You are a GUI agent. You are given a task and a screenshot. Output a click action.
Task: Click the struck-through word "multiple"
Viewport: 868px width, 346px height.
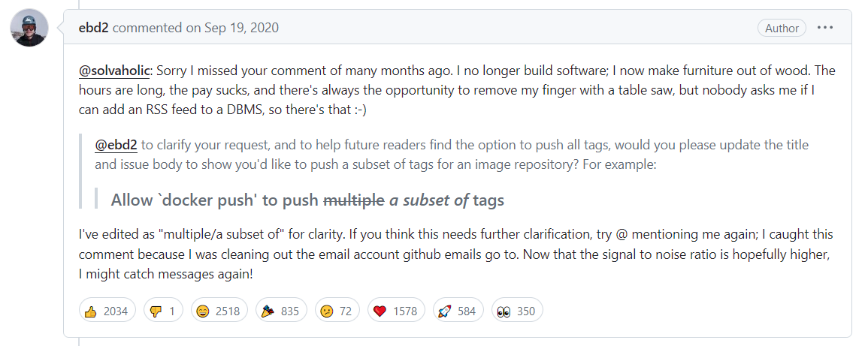(352, 200)
